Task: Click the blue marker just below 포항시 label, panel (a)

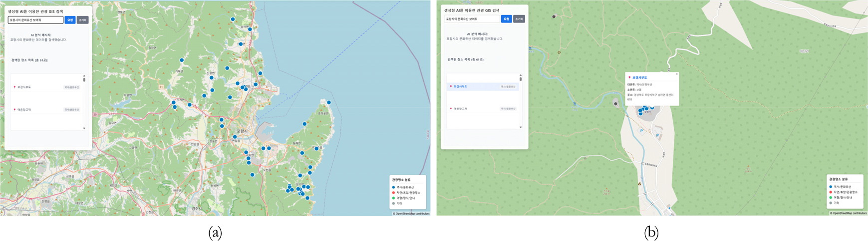Action: point(235,136)
